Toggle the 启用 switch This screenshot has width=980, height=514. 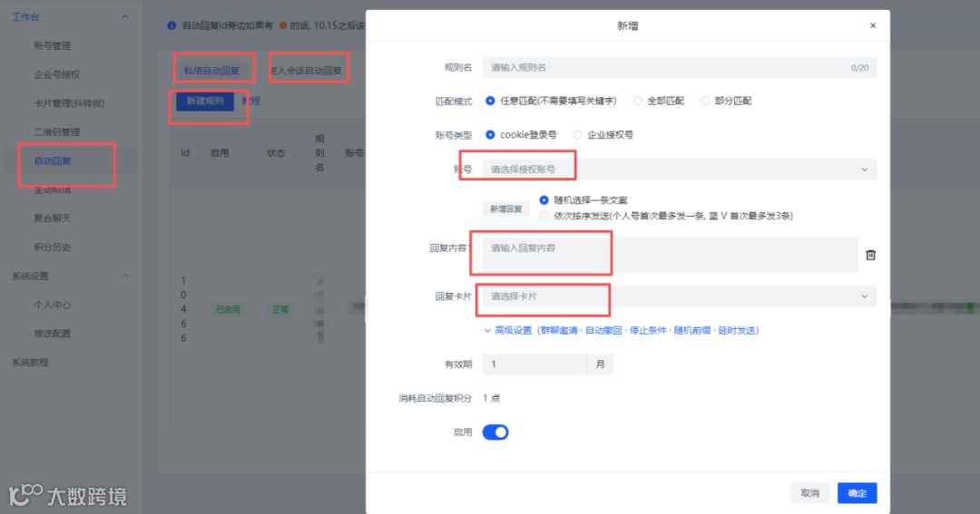coord(495,432)
